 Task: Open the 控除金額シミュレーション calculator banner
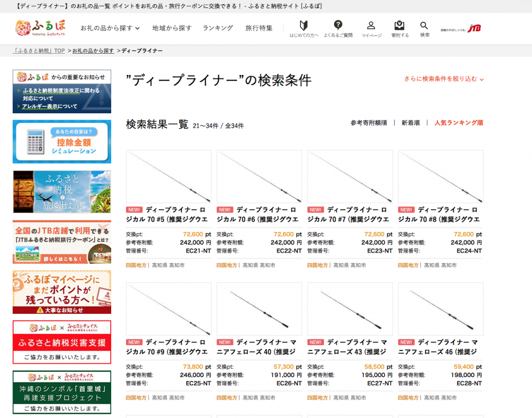[x=62, y=141]
